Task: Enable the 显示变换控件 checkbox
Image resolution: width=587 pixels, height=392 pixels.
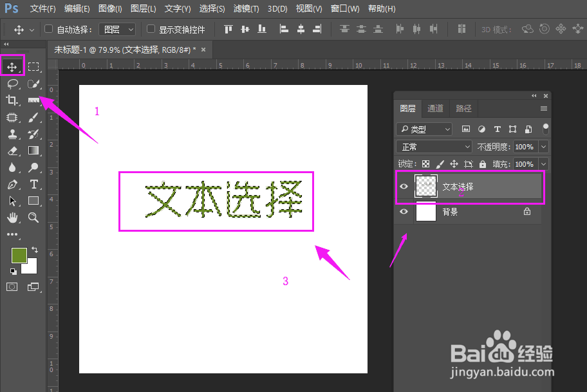Action: [151, 29]
